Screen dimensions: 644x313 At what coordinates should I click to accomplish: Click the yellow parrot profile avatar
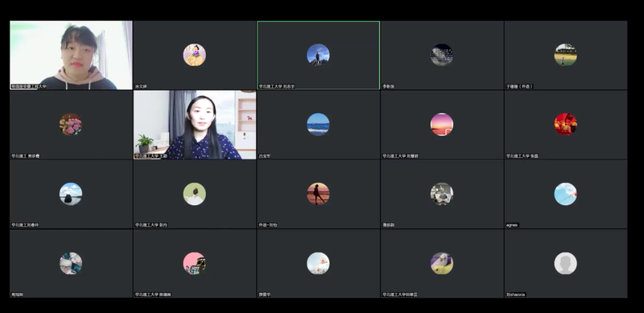point(441,263)
